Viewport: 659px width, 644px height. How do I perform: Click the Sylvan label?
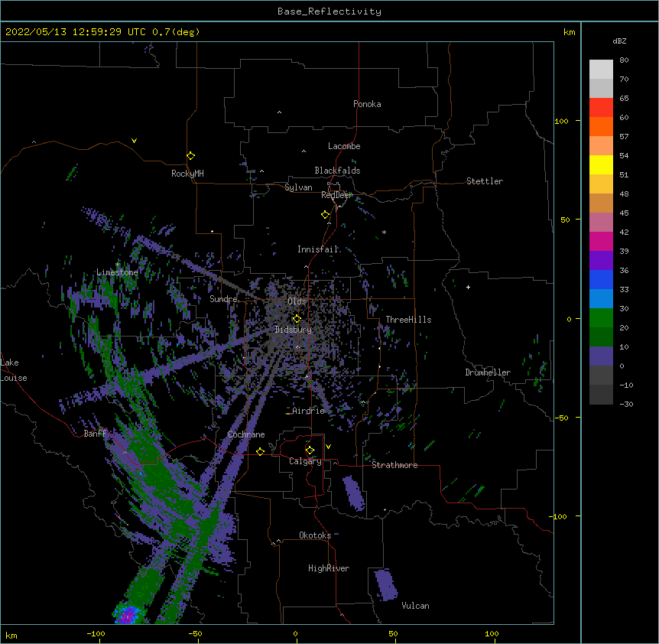point(298,188)
